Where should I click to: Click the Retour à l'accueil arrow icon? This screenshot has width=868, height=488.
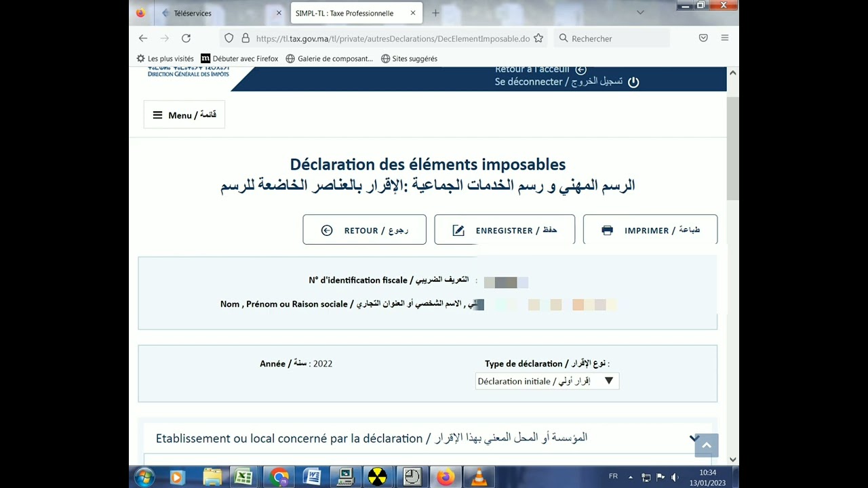[x=580, y=69]
